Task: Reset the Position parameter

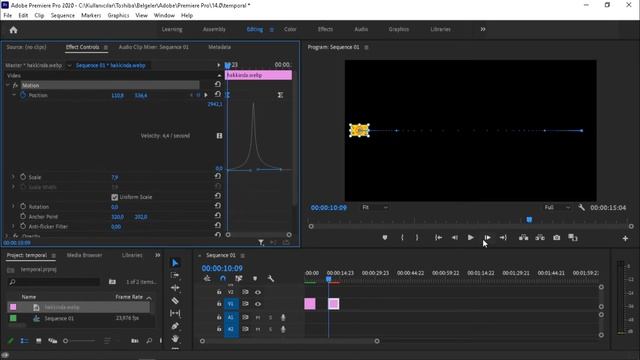Action: tap(218, 94)
